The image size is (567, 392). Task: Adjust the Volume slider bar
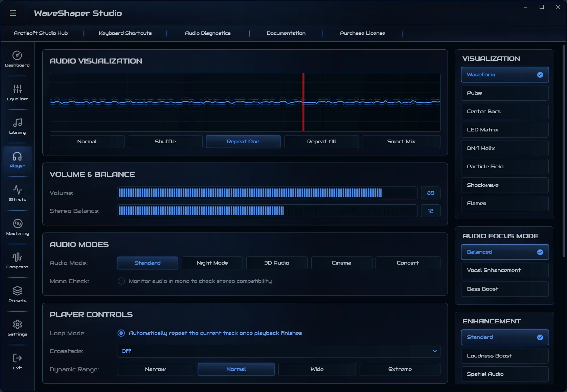pos(267,193)
